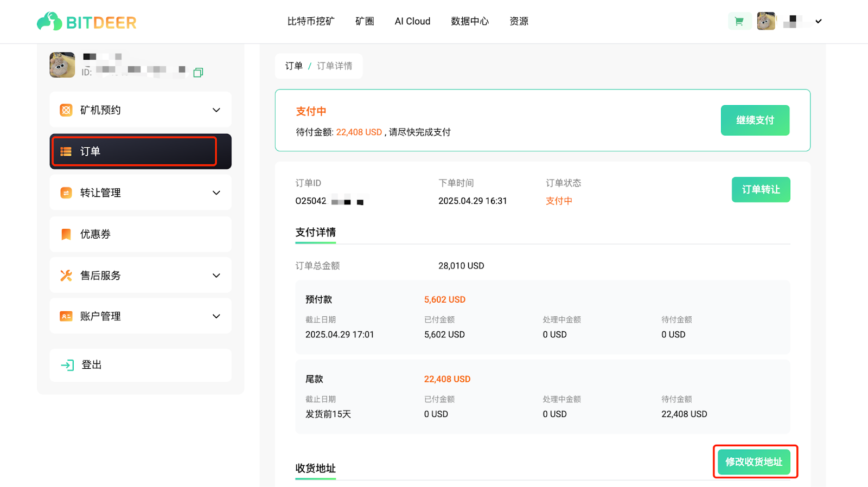Click the order total 28,010 USD
Screen dimensions: 868x487
461,266
